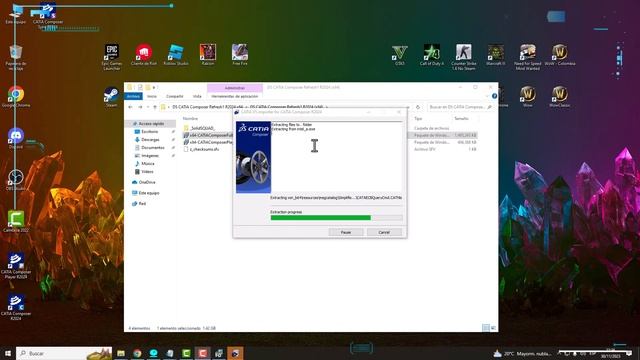640x360 pixels.
Task: Sort files by Nombre column header
Action: pos(190,118)
